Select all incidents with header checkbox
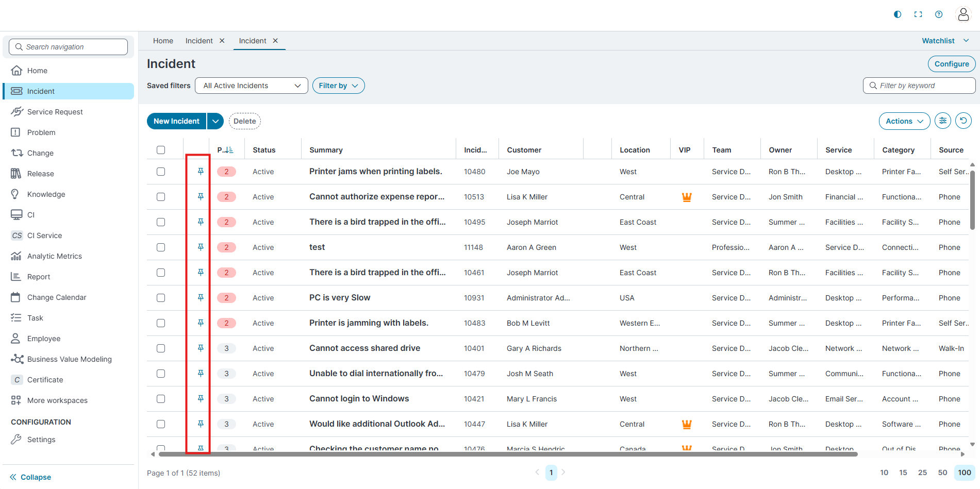Screen dimensions: 980x489 click(161, 150)
